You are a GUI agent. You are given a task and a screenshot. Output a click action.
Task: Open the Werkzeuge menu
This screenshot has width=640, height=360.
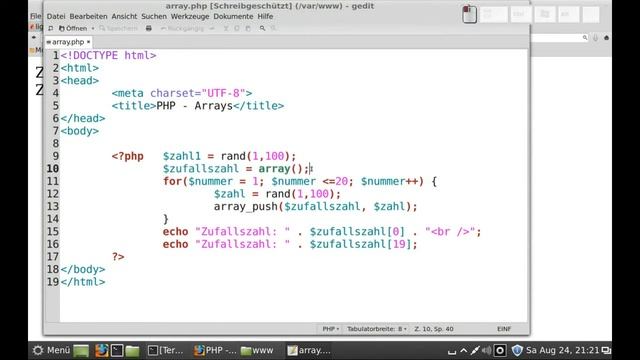coord(190,16)
